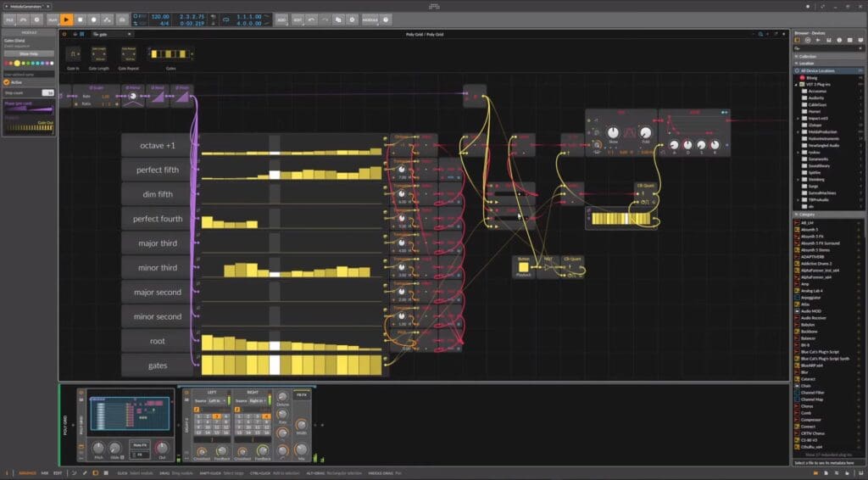Click the Show Help button

[29, 53]
